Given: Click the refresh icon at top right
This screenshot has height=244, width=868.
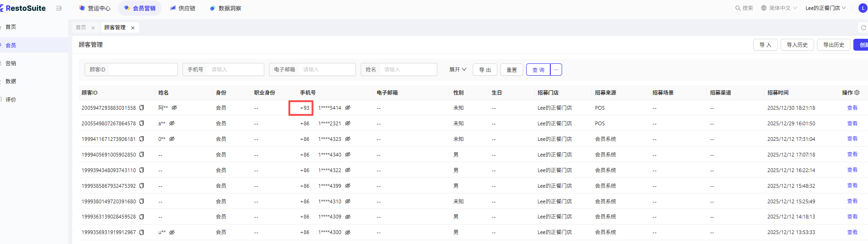Looking at the screenshot, I should pos(863,27).
